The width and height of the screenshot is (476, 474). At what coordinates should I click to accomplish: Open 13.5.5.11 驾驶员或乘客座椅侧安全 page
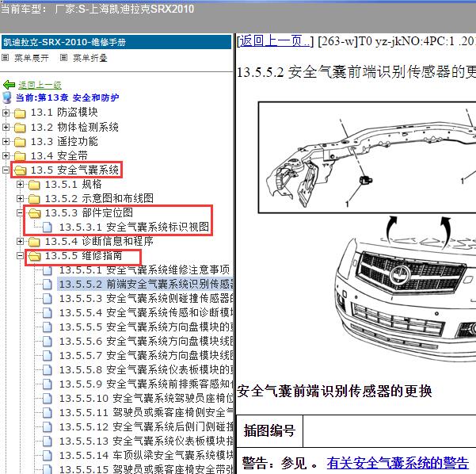pyautogui.click(x=146, y=413)
